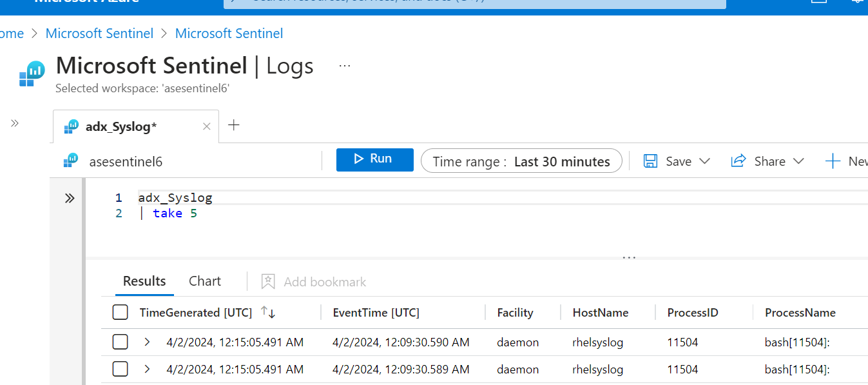Open the more options ellipsis next to Logs
The height and width of the screenshot is (385, 868).
click(345, 66)
